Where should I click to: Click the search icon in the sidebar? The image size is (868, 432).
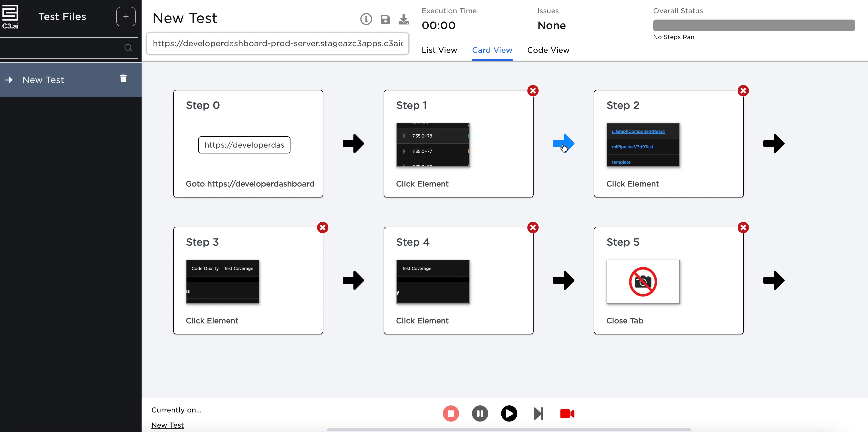coord(128,48)
